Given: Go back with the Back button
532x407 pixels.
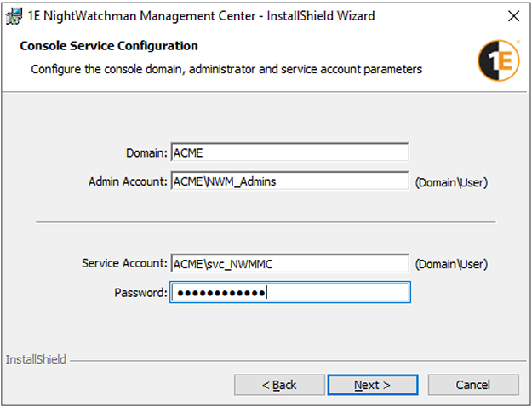Looking at the screenshot, I should click(279, 385).
